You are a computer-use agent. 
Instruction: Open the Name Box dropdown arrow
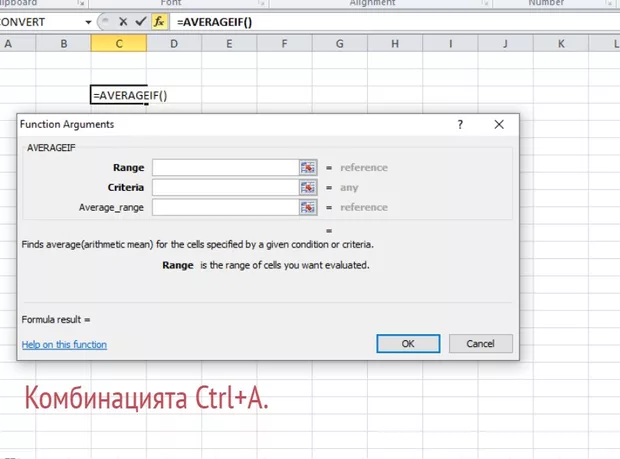click(90, 21)
